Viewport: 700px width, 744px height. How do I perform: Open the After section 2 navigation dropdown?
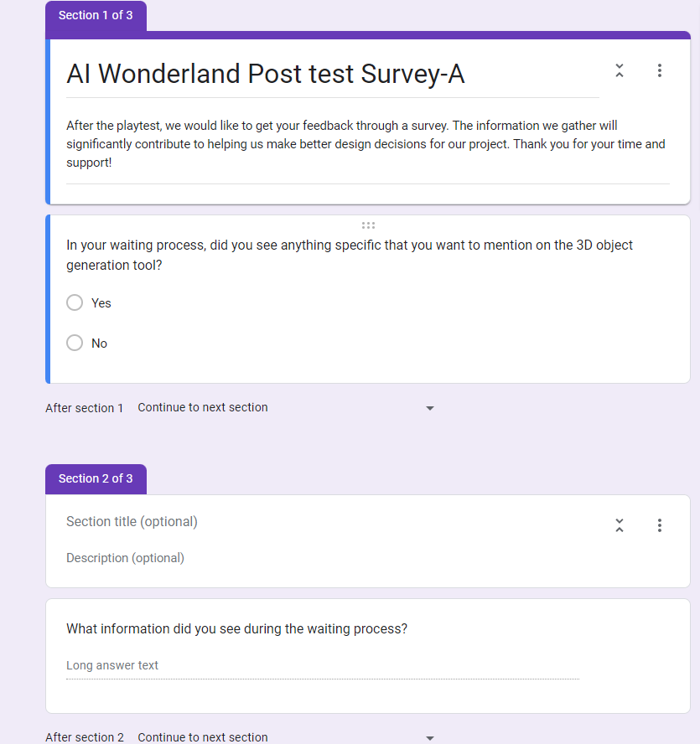[x=285, y=737]
